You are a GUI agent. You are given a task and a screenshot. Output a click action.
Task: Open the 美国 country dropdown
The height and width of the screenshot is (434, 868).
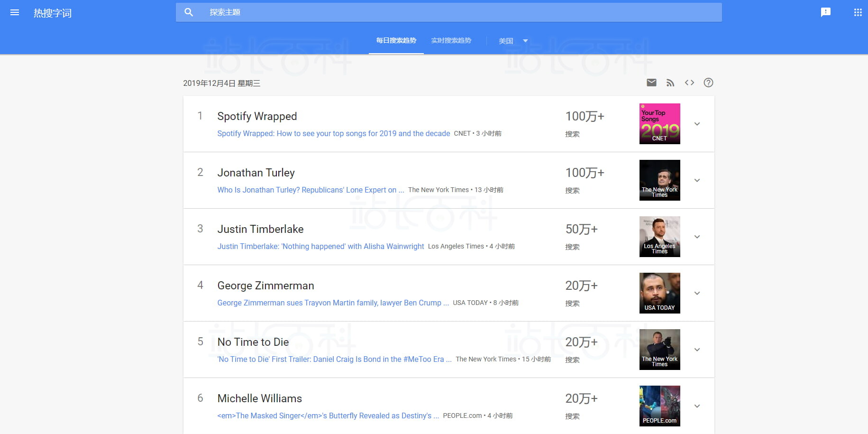tap(513, 41)
